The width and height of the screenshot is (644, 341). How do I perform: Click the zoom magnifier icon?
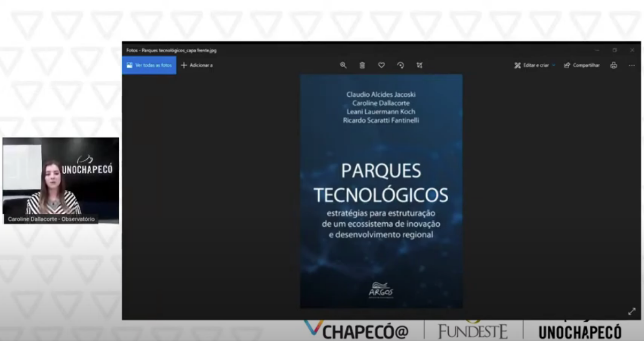[343, 65]
